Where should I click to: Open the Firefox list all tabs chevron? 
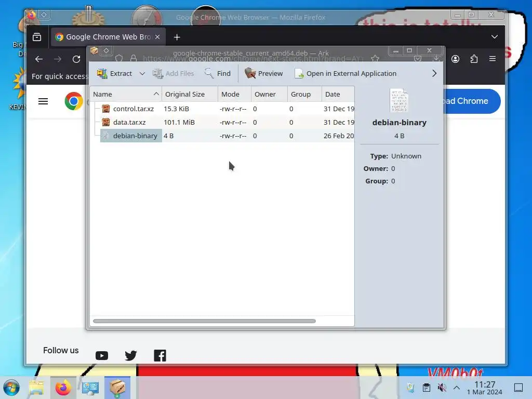click(x=495, y=37)
